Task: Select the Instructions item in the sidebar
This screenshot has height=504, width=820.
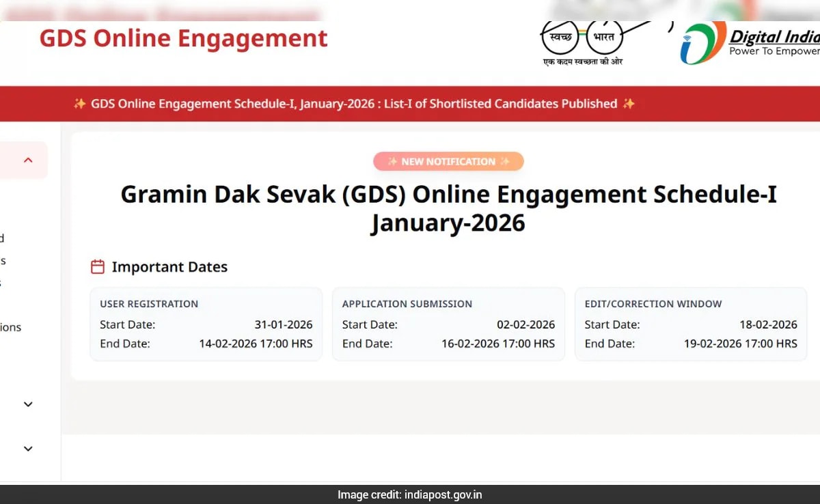Action: point(10,326)
